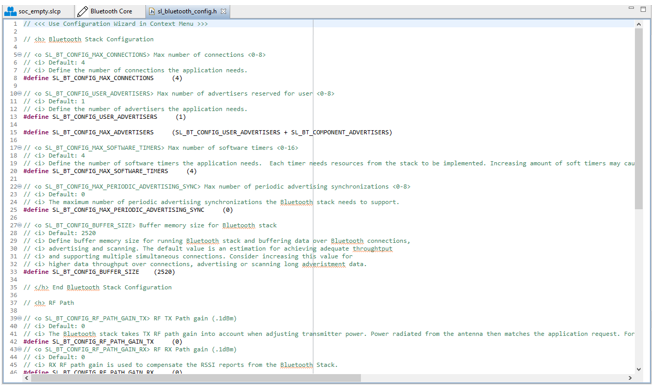652x387 pixels.
Task: Click the vertical scrollbar down arrow
Action: [638, 369]
